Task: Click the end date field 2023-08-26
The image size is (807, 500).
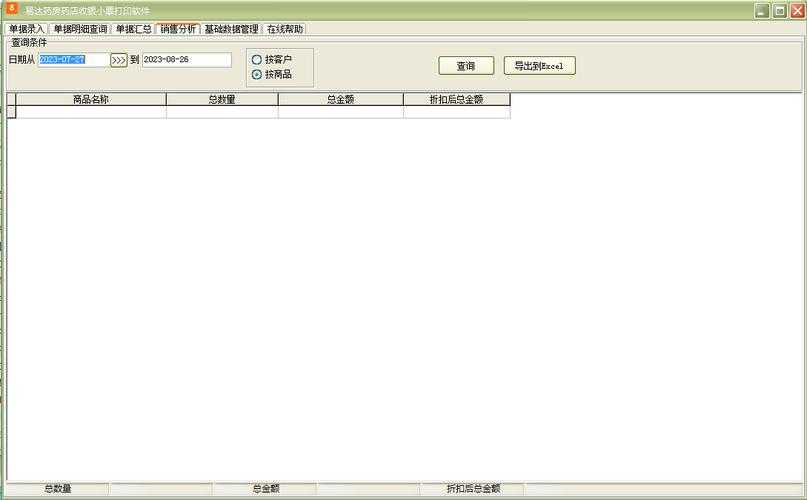Action: (x=187, y=60)
